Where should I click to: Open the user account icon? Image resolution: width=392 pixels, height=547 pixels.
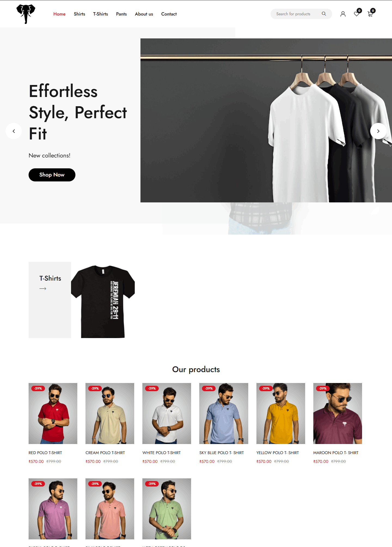(x=343, y=14)
